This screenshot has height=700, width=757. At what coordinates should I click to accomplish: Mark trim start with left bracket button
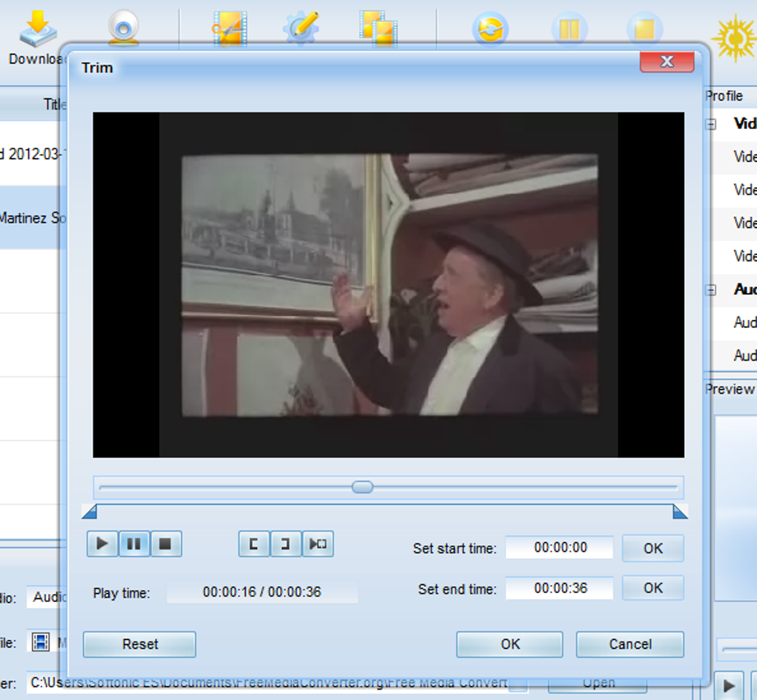click(254, 544)
